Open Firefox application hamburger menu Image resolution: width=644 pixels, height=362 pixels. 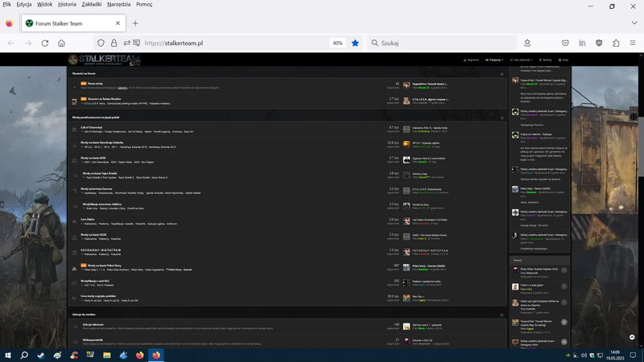pyautogui.click(x=634, y=43)
